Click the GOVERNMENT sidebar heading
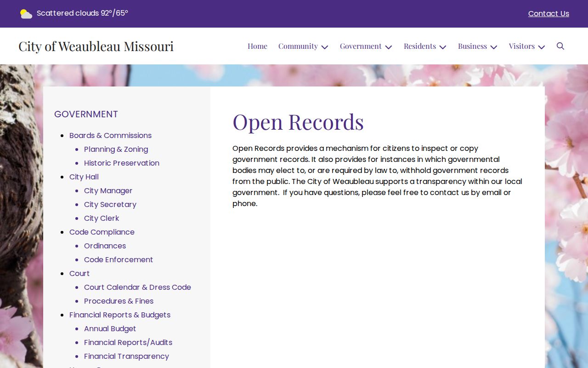Screen dimensions: 588x368 tap(86, 114)
